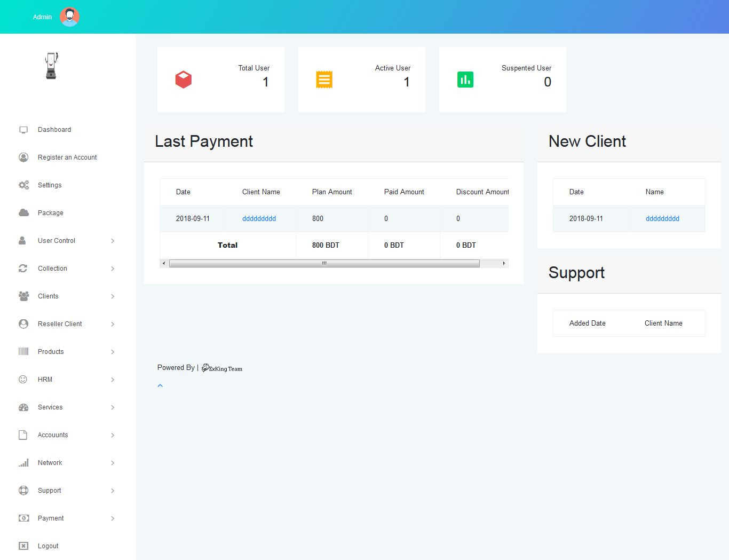Click 2018-09-11 date in New Client table
The height and width of the screenshot is (560, 729).
(586, 218)
